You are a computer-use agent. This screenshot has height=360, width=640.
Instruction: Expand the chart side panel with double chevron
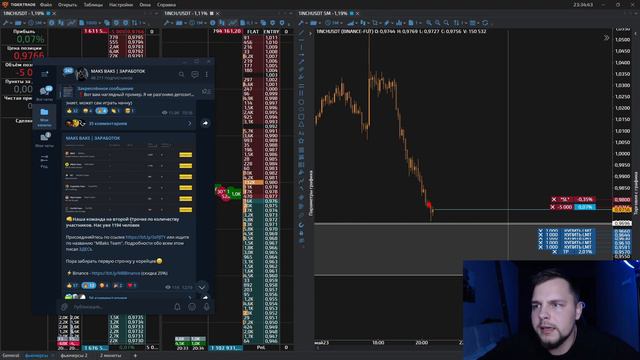tap(606, 38)
